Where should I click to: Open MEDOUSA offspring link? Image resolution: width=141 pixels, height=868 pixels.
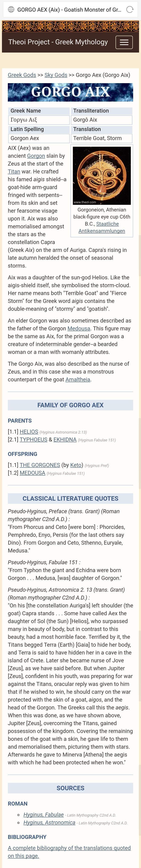click(32, 473)
